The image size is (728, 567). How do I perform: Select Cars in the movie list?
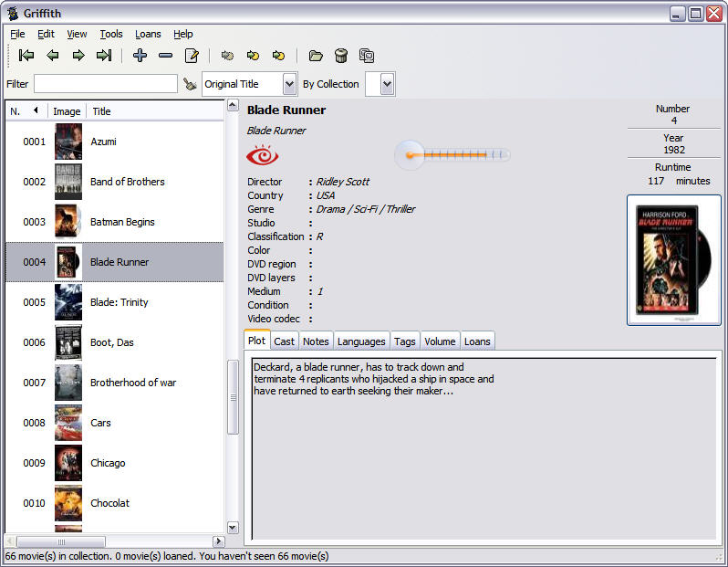pos(115,423)
